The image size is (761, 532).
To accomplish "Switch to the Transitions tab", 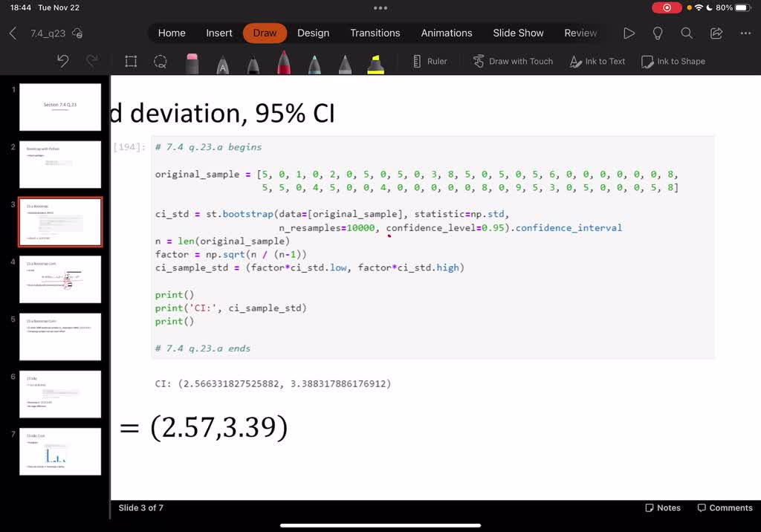I will coord(375,33).
